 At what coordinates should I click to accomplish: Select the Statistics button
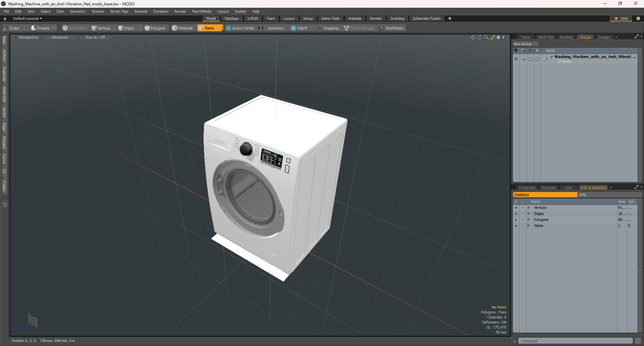click(x=545, y=195)
